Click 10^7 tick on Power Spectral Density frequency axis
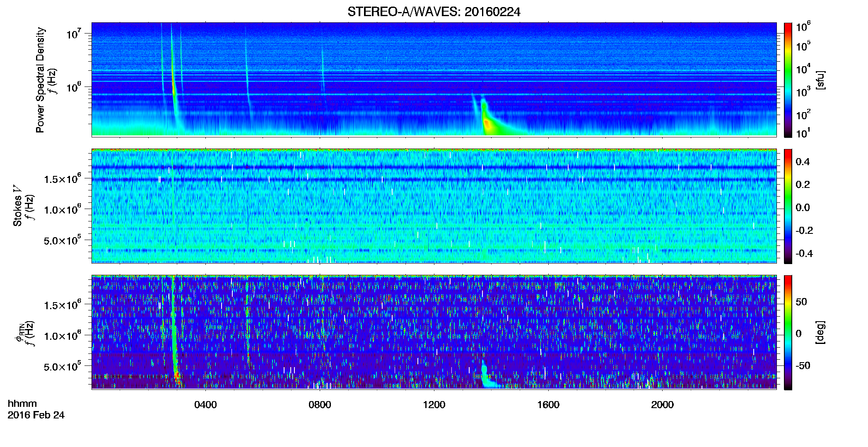 tap(74, 34)
